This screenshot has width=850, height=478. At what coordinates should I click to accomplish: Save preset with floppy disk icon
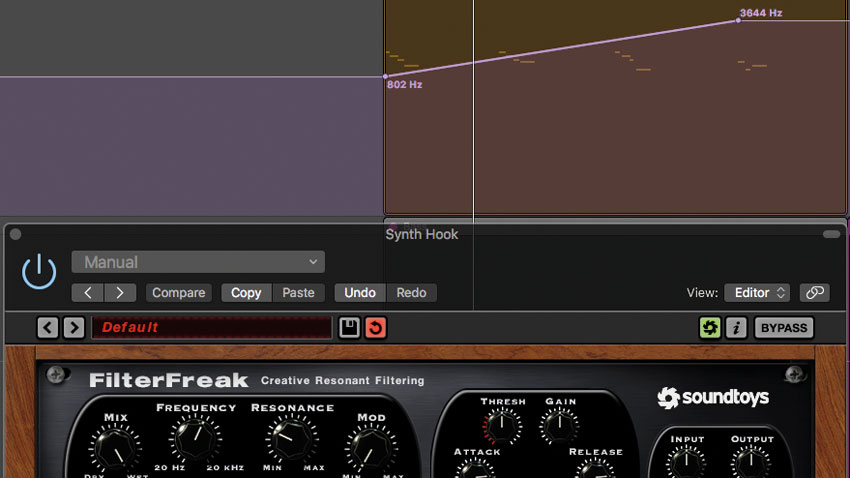[x=349, y=328]
